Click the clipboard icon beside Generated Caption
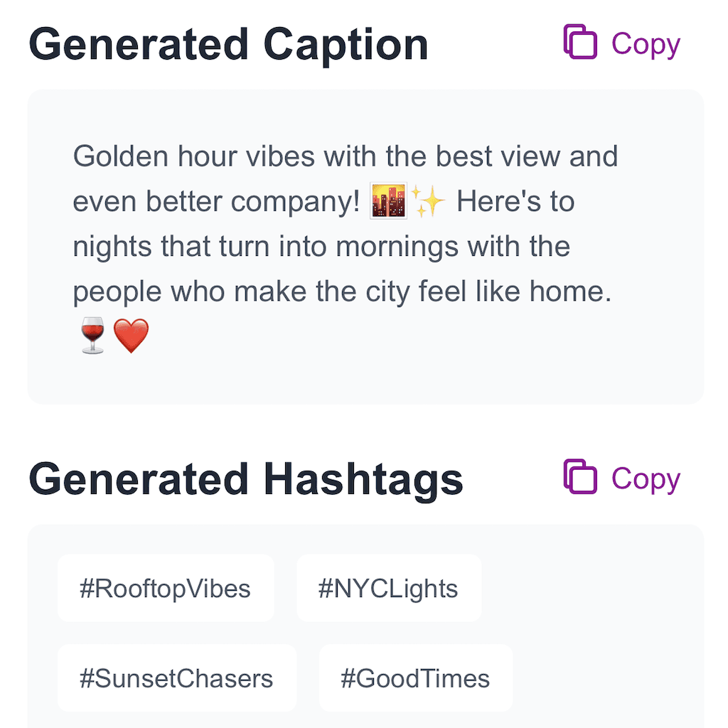This screenshot has height=728, width=728. pos(579,43)
